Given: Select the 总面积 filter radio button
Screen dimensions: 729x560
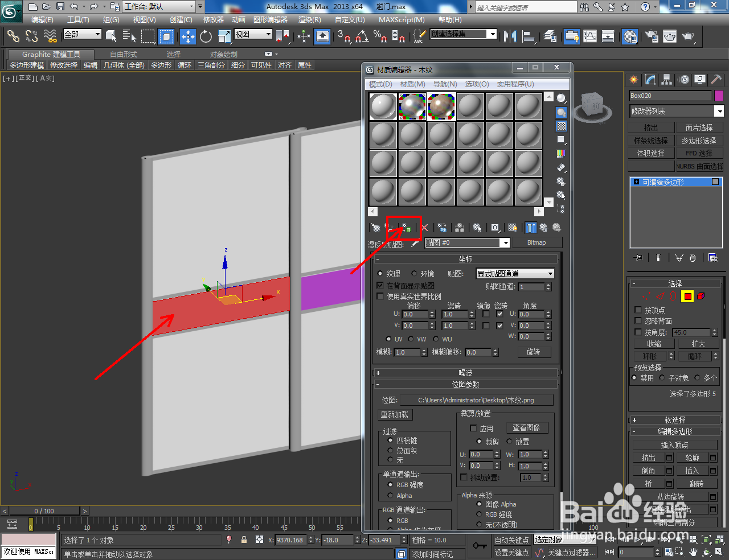Looking at the screenshot, I should [391, 450].
